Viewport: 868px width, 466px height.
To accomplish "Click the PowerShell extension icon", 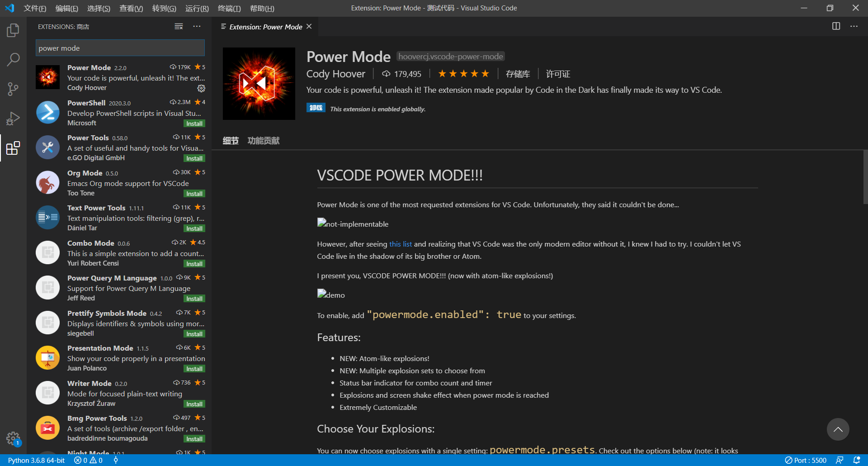I will [47, 113].
